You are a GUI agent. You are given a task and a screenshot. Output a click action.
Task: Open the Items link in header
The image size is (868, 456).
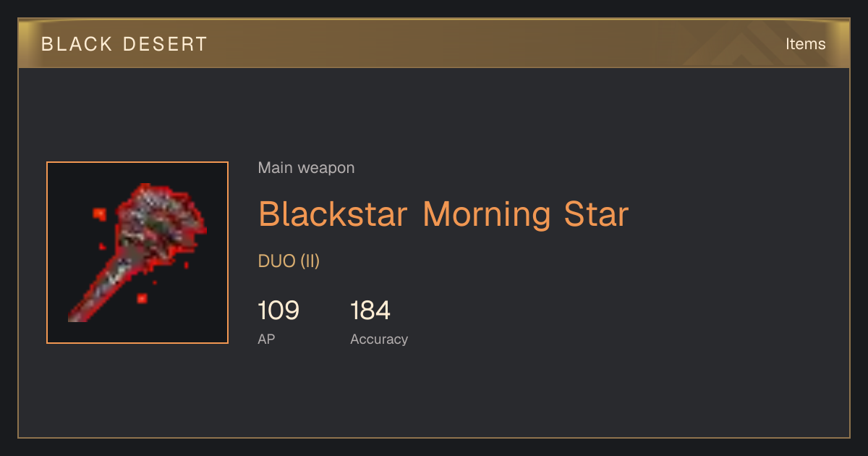pos(805,44)
